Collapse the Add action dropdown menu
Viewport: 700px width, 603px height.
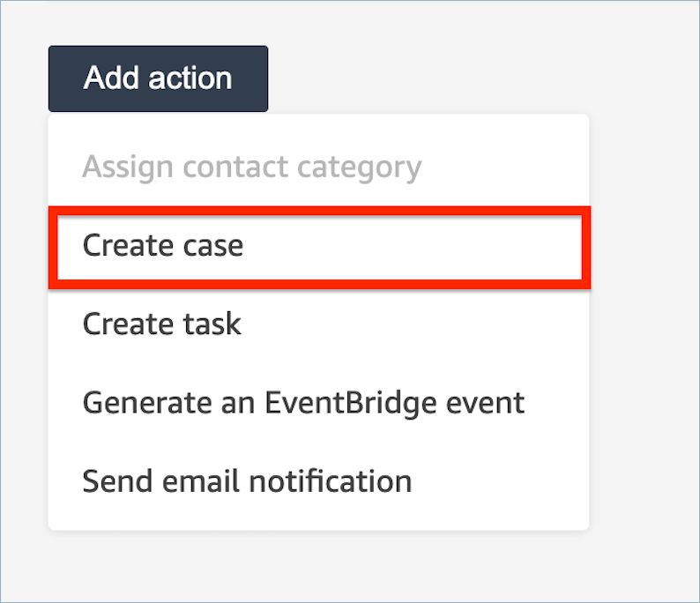pos(158,78)
